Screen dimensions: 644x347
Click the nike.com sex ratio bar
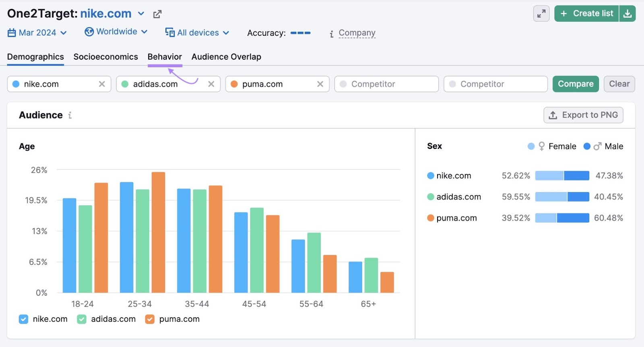pos(562,176)
